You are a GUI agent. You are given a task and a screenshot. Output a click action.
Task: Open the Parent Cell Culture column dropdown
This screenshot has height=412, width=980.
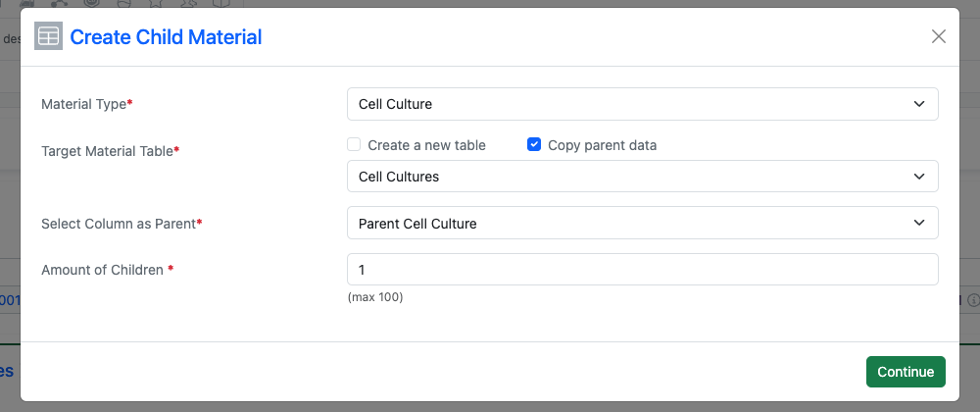coord(642,224)
